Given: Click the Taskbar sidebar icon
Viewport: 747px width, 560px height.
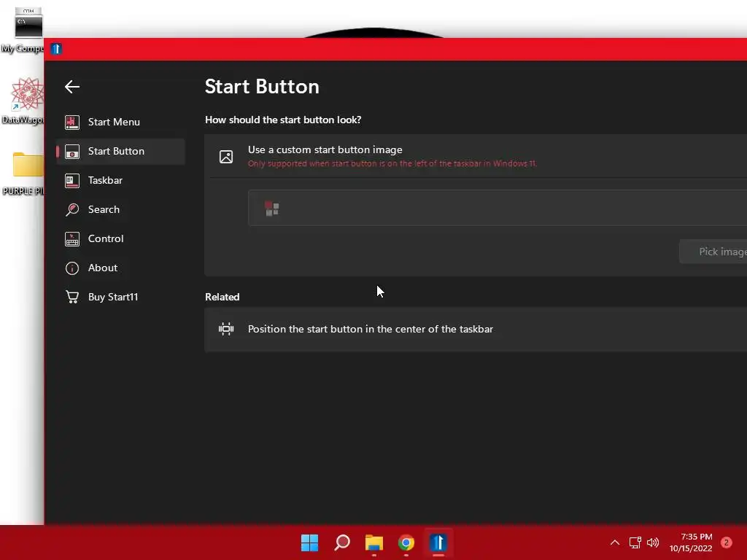Looking at the screenshot, I should (72, 181).
